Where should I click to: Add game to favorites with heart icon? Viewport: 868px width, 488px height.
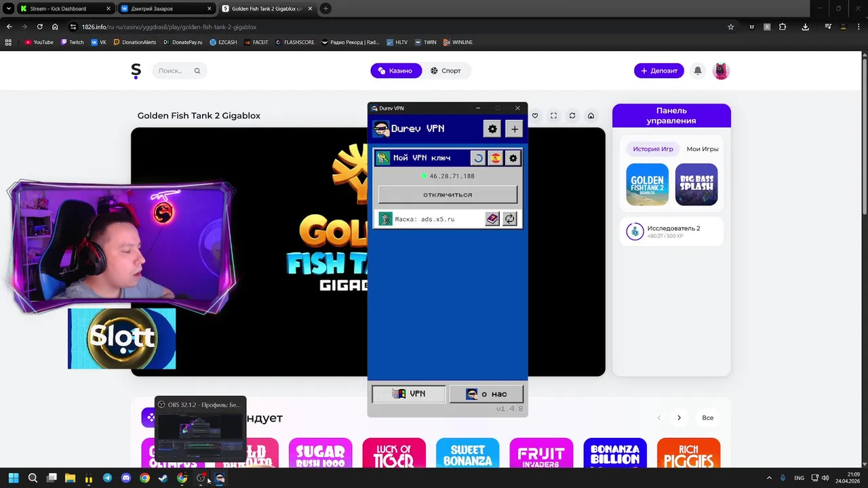(x=535, y=116)
